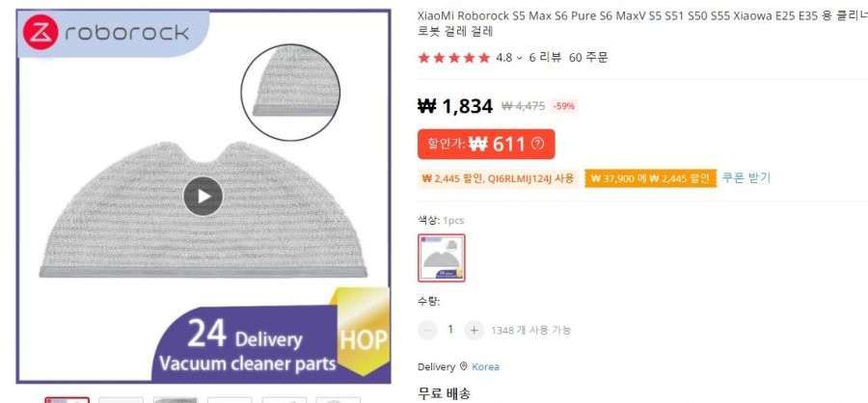Click the Korea delivery location link
This screenshot has height=403, width=868.
pos(485,366)
